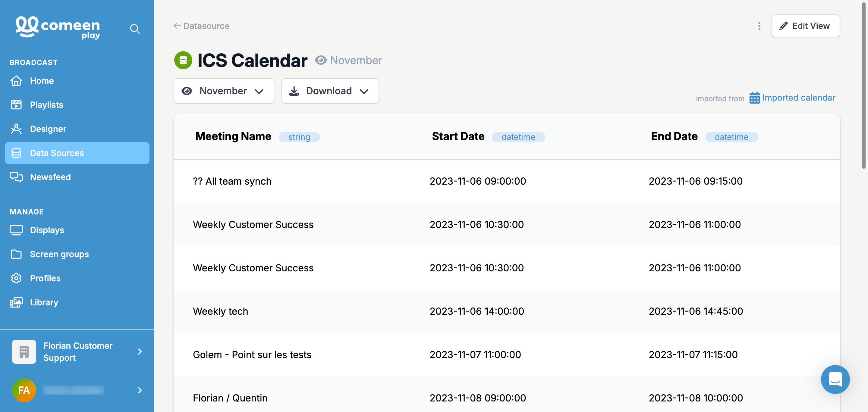The height and width of the screenshot is (412, 868).
Task: Click start date 2023-11-07 11:00:00
Action: pyautogui.click(x=475, y=355)
